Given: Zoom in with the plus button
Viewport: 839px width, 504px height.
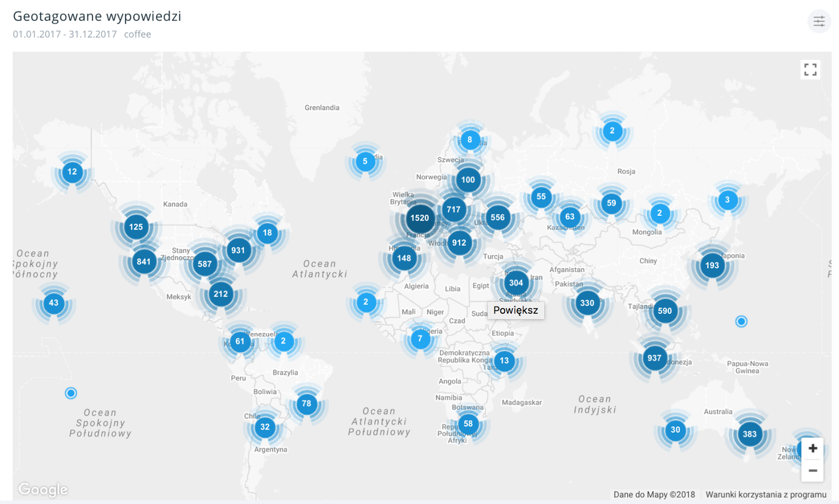Looking at the screenshot, I should [812, 448].
